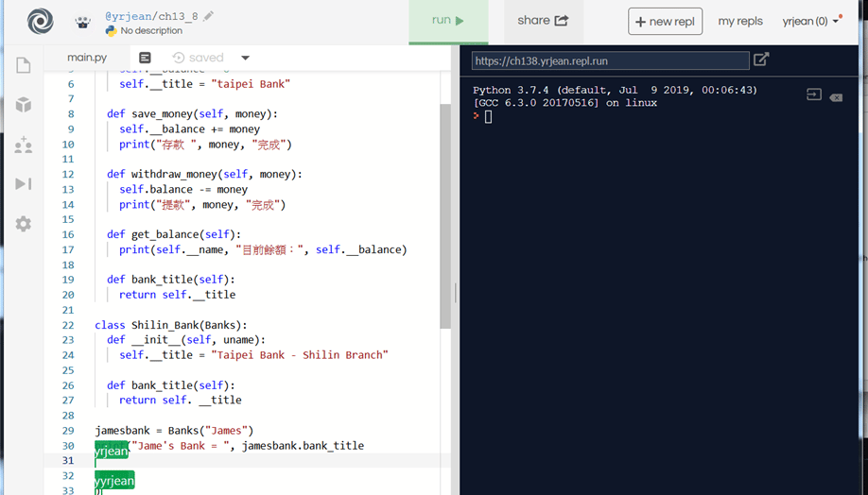868x495 pixels.
Task: Click 'Python 3.7.4' console output line
Action: click(x=615, y=90)
